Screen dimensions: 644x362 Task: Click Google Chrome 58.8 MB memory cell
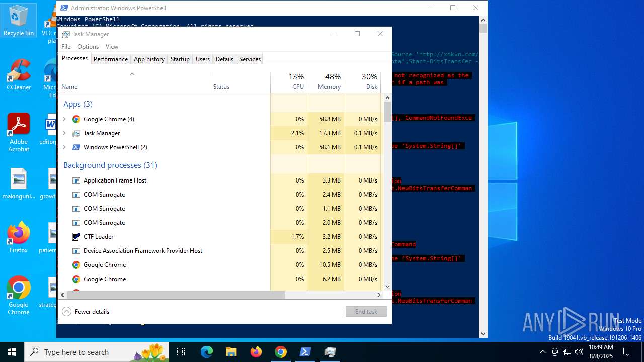pos(326,119)
